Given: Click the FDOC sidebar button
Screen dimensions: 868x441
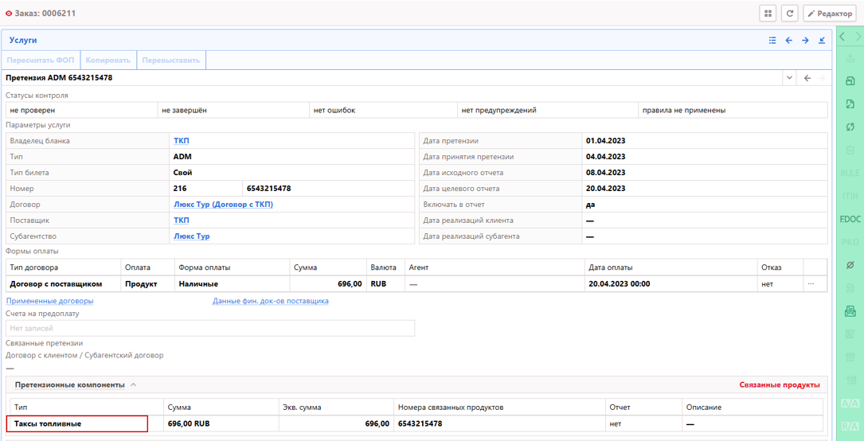Looking at the screenshot, I should pyautogui.click(x=850, y=219).
